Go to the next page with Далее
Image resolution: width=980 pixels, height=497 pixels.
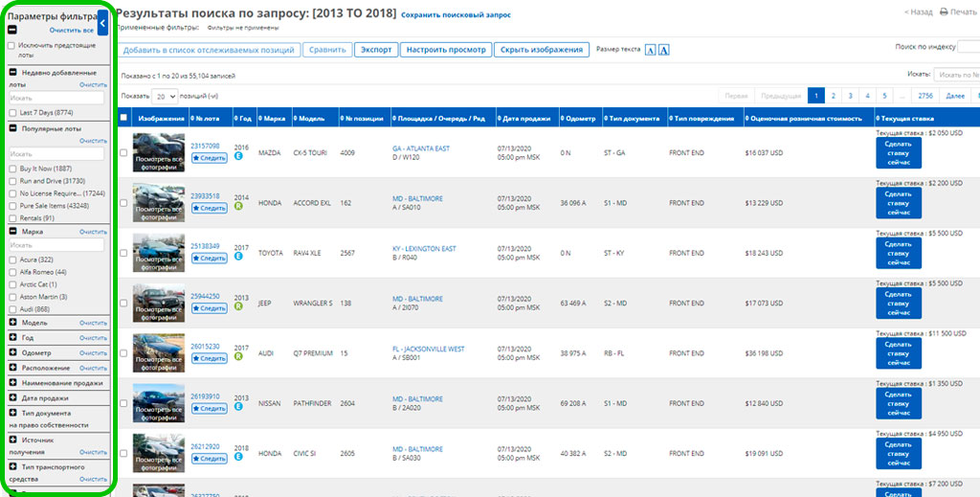pos(955,96)
